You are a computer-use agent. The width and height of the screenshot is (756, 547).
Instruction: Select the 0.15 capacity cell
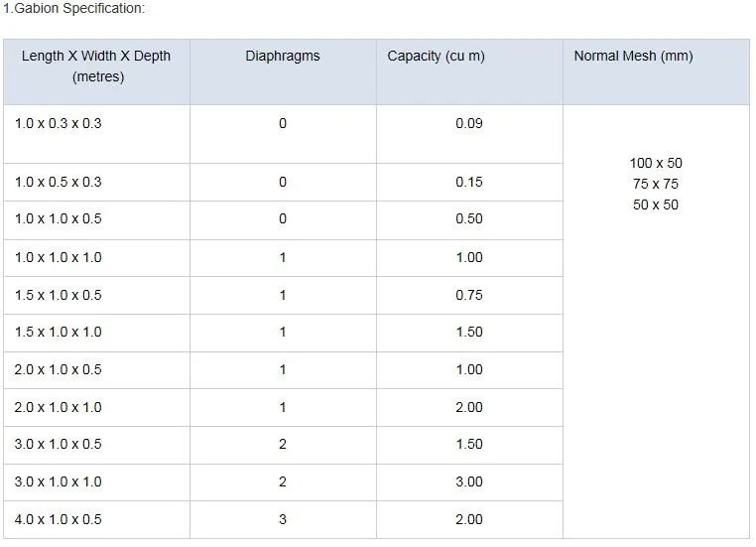[x=469, y=182]
